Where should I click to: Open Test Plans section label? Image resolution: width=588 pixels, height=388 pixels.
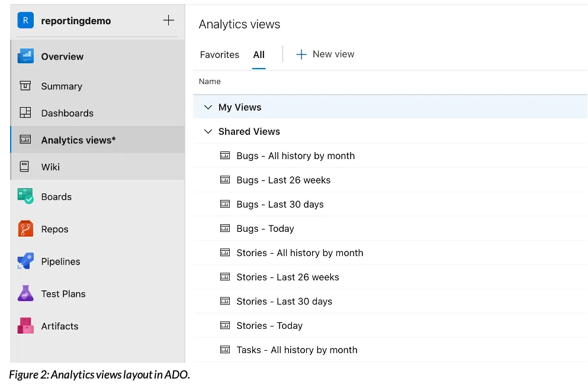click(x=63, y=293)
